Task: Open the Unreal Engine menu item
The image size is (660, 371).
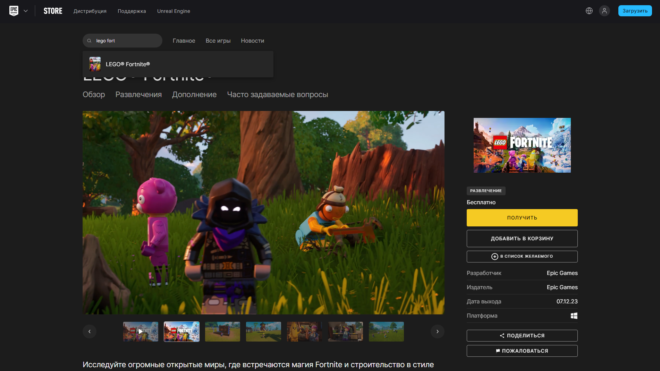Action: 173,11
